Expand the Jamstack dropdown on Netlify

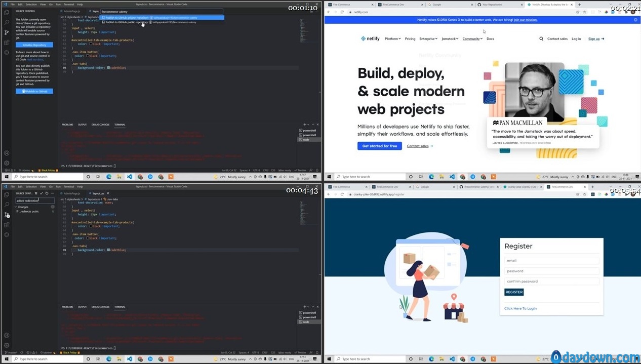[450, 38]
